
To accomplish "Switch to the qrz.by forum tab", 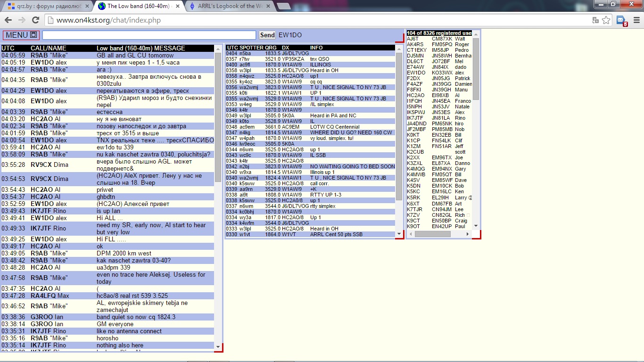I will pyautogui.click(x=47, y=6).
